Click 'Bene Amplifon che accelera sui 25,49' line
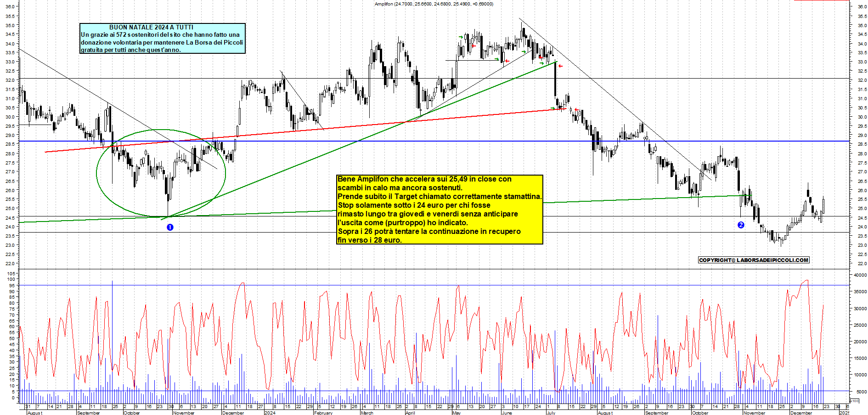Viewport: 868px width, 415px height. click(424, 179)
